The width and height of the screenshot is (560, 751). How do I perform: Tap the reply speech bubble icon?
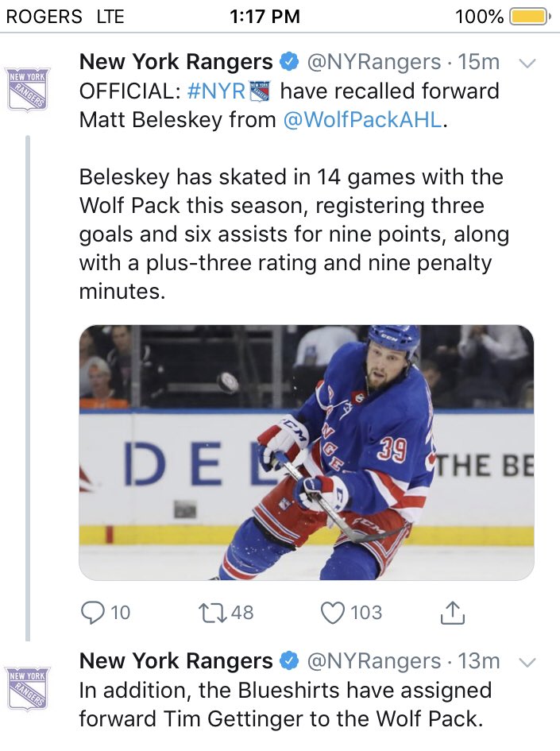[x=94, y=612]
